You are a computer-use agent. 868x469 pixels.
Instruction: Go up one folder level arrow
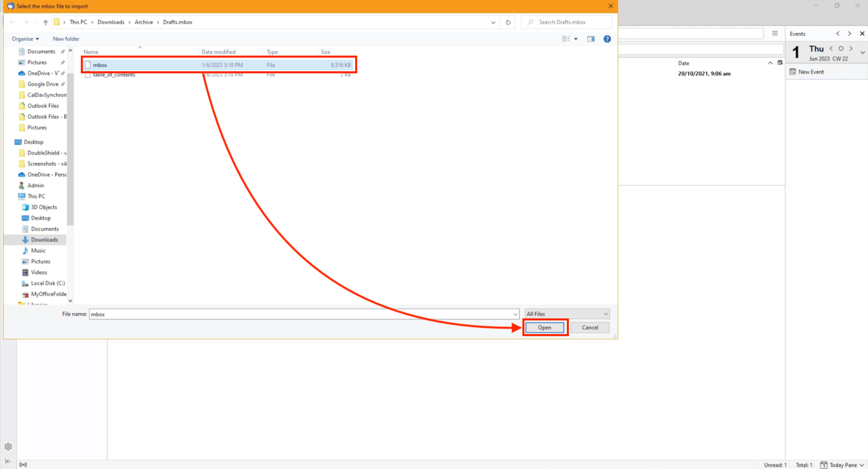(45, 22)
